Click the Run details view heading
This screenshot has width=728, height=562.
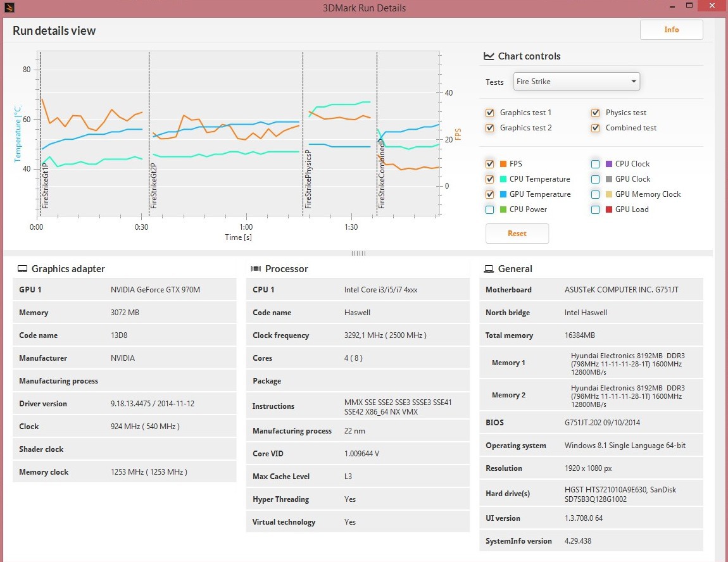point(54,30)
